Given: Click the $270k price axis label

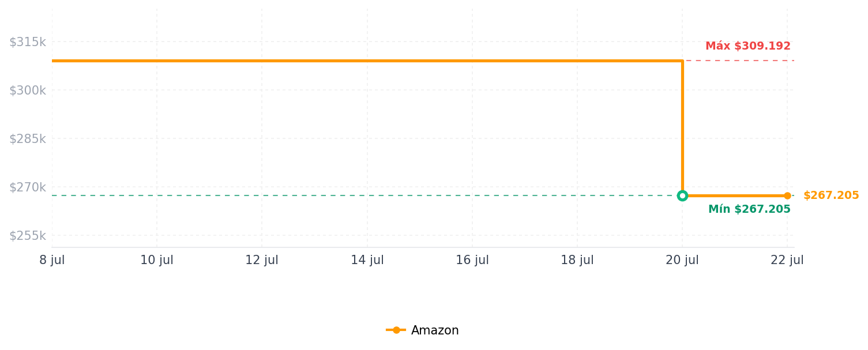Looking at the screenshot, I should coord(27,187).
